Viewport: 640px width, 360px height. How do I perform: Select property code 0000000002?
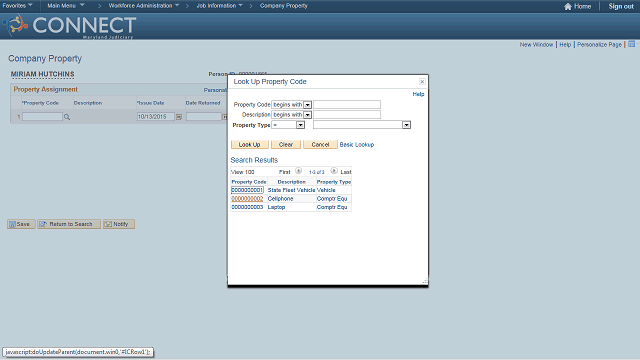247,199
